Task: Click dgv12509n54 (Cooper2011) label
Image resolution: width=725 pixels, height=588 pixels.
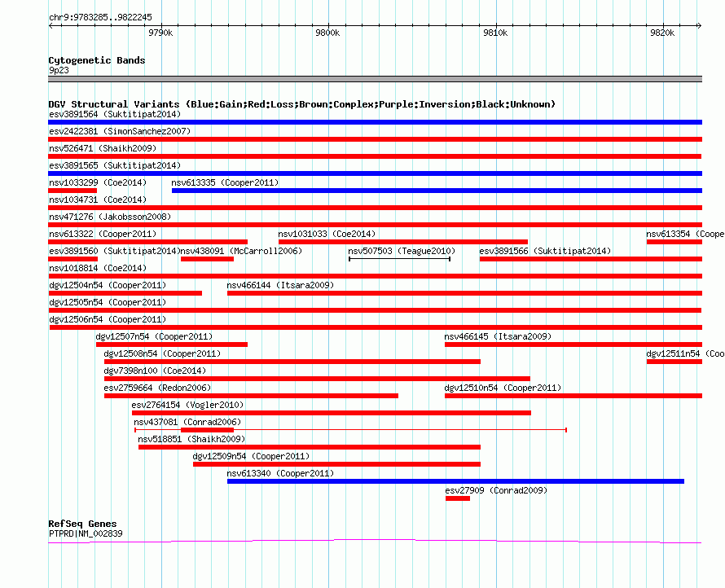Action: [x=251, y=456]
